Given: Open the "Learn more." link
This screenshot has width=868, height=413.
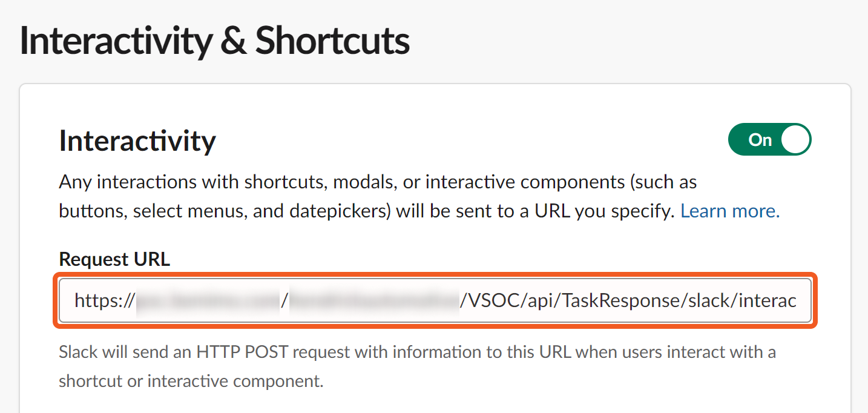Looking at the screenshot, I should (730, 211).
